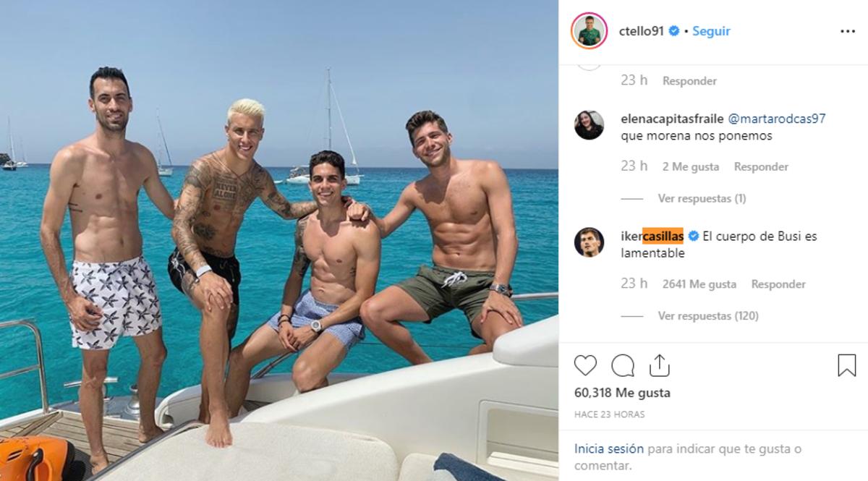Click the boat photo of the post
Viewport: 868px width, 481px height.
point(278,240)
